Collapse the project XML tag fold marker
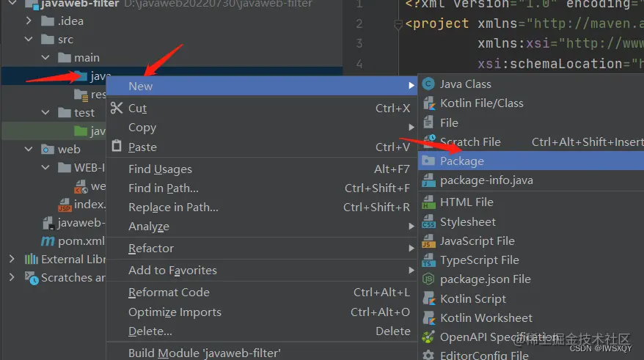Screen dimensions: 644x360 pos(398,25)
